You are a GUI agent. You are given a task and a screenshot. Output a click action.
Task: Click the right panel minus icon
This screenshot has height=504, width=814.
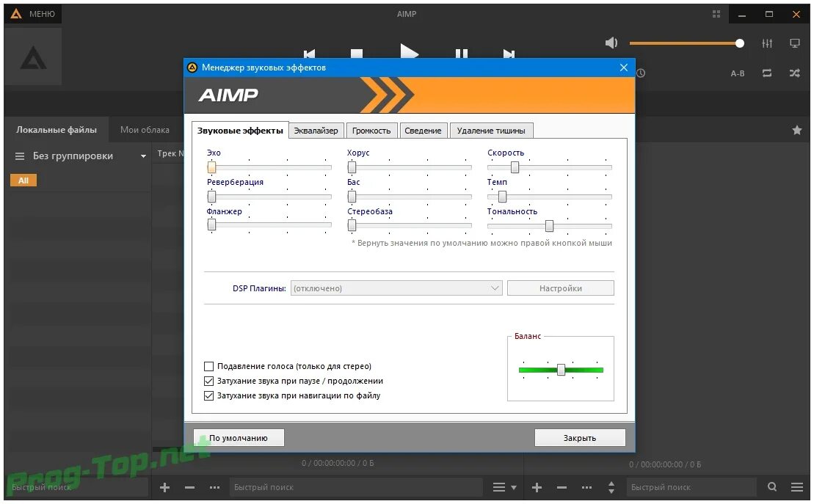coord(562,487)
